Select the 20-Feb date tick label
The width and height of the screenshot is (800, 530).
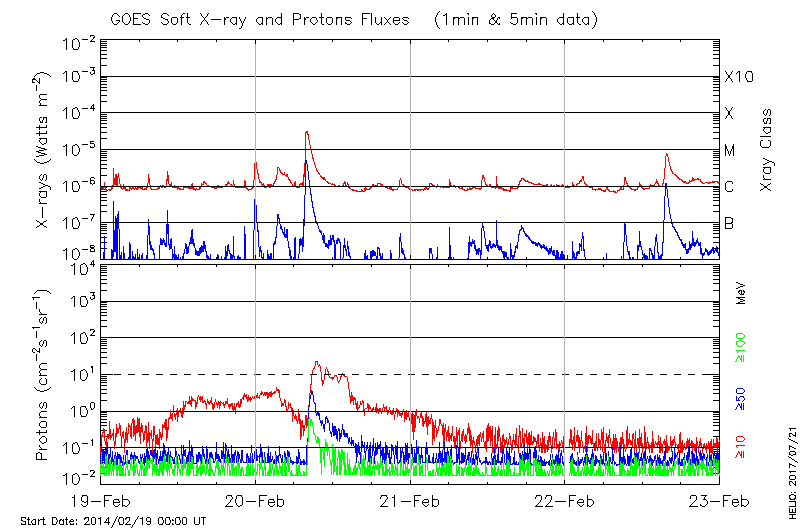(255, 499)
